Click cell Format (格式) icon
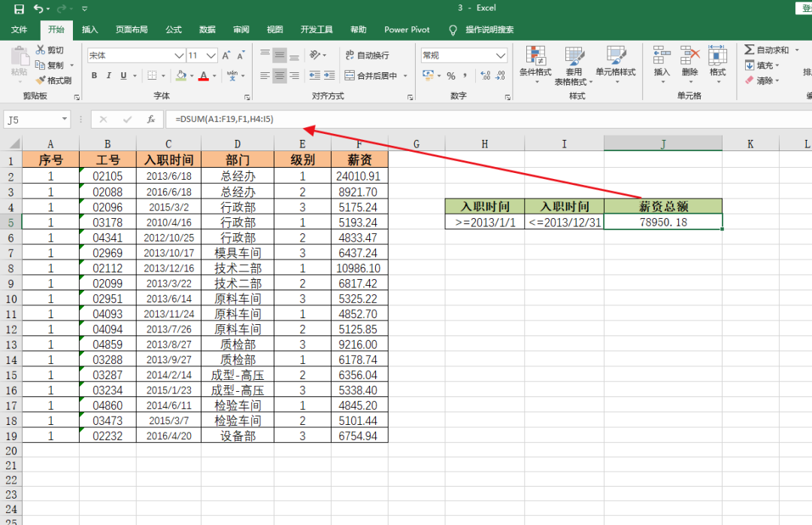The image size is (812, 525). (x=718, y=64)
